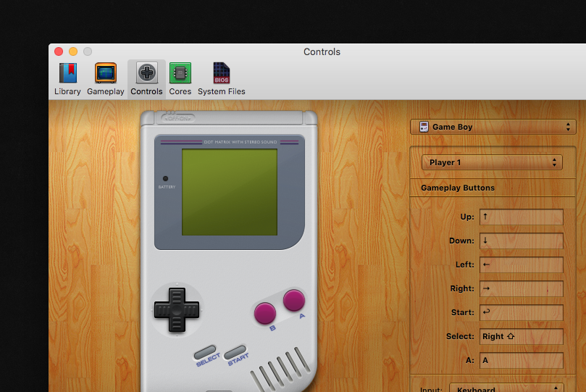Open the System Files BIOS pane
Image resolution: width=586 pixels, height=392 pixels.
221,79
